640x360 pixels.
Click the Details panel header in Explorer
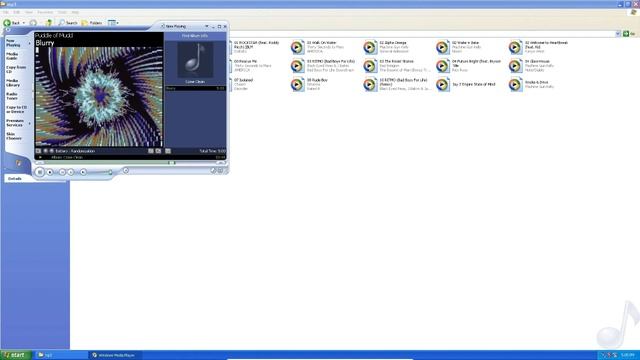[x=35, y=178]
